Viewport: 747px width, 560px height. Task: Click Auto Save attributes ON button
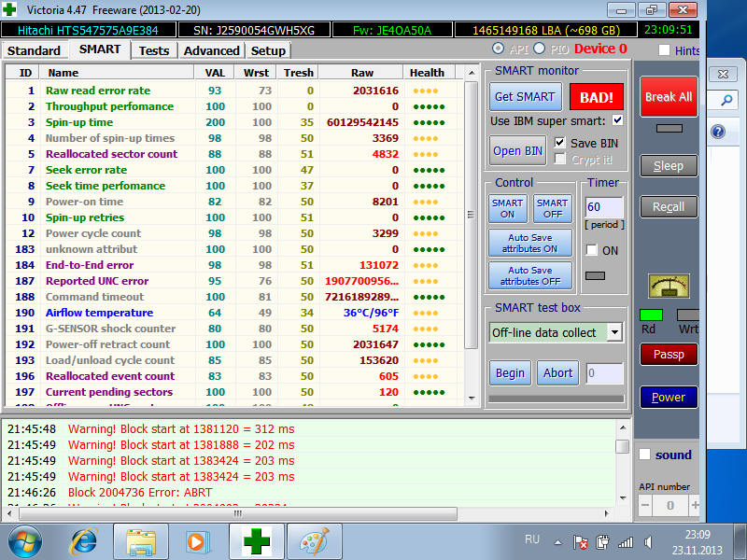[529, 243]
